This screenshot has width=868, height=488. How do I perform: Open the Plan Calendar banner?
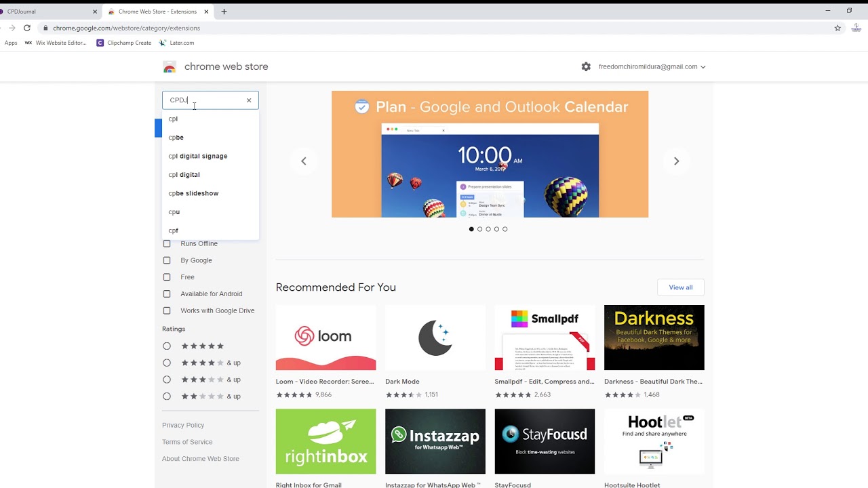tap(490, 154)
